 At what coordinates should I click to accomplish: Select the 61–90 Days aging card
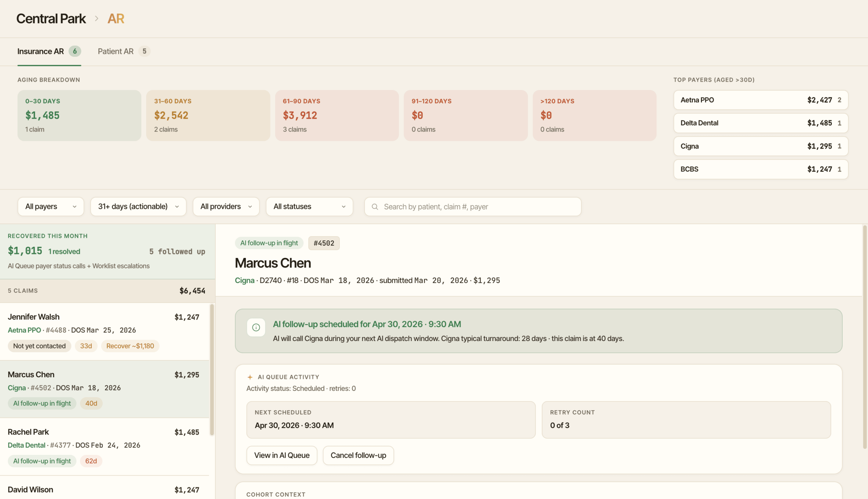[337, 116]
